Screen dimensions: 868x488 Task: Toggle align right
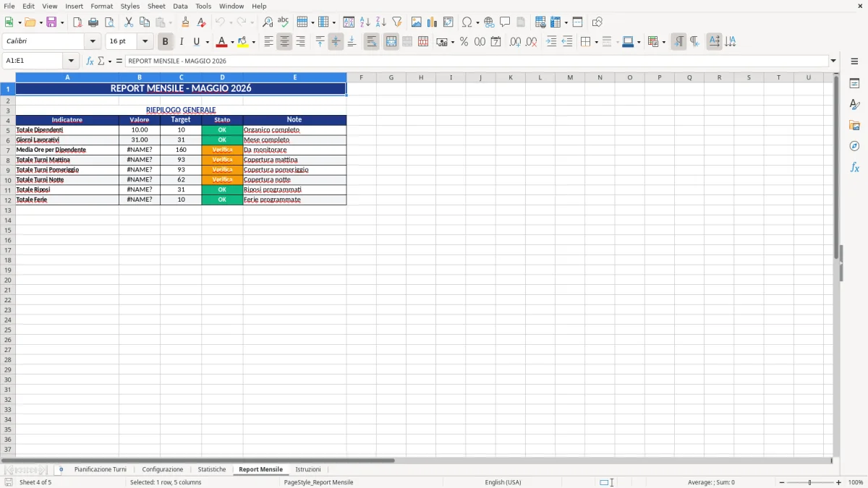tap(300, 42)
